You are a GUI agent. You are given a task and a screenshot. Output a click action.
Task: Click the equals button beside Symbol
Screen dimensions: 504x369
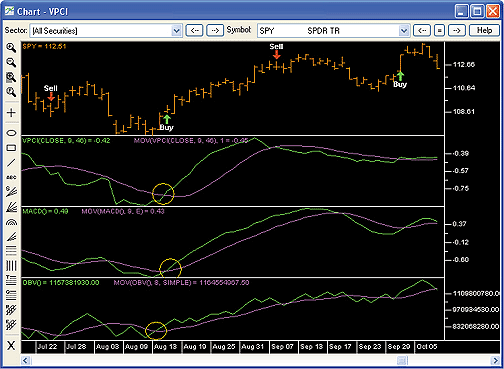click(x=439, y=31)
